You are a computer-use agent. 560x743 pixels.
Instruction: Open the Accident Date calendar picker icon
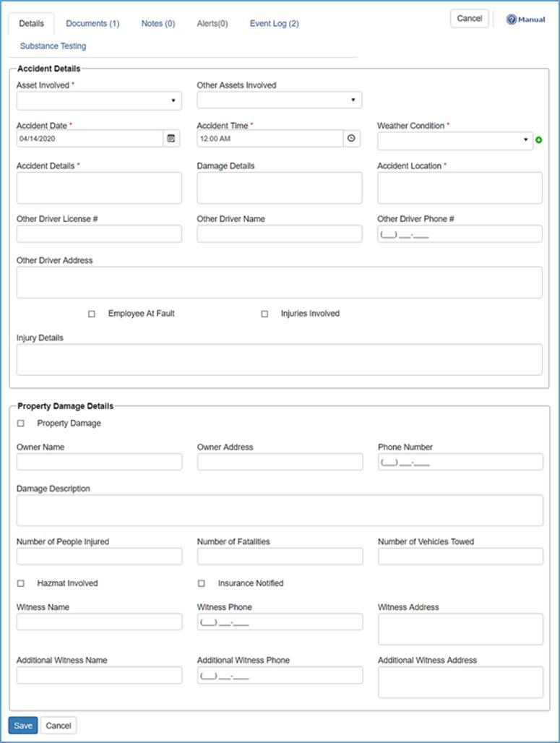[x=171, y=138]
